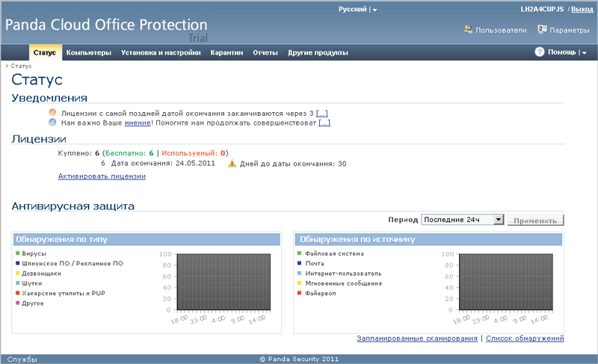
Task: Switch to the Статус tab
Action: [x=45, y=52]
